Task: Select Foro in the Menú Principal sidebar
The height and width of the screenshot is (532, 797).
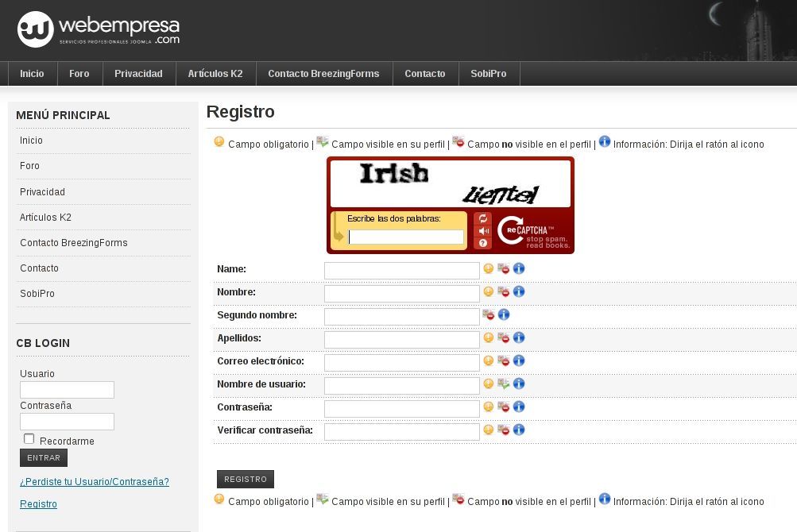Action: point(103,166)
